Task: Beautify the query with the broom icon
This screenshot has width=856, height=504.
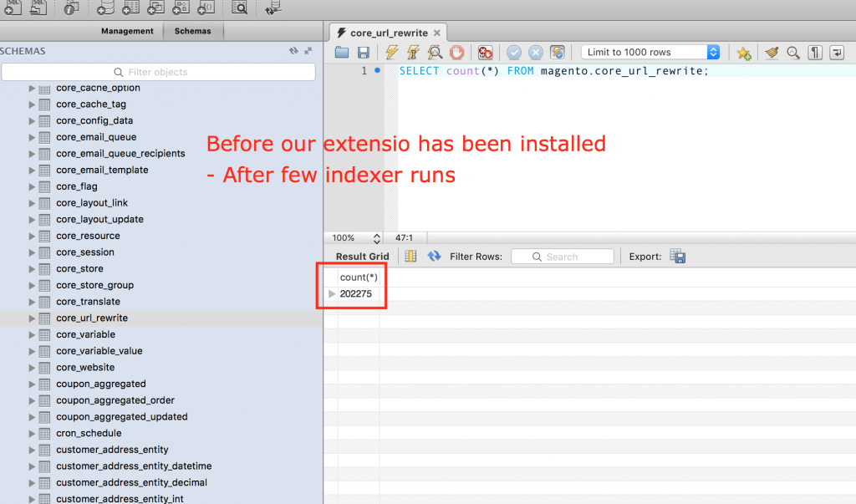Action: pos(772,53)
